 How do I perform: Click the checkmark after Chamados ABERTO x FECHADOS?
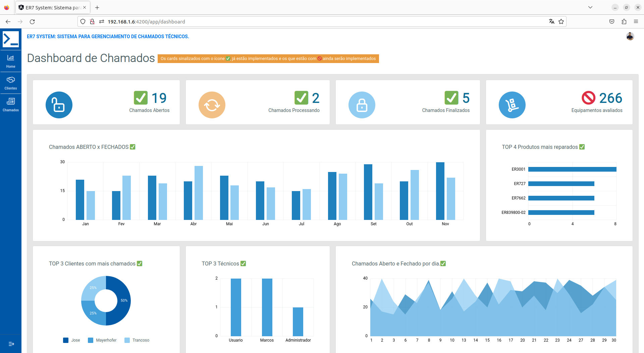133,147
